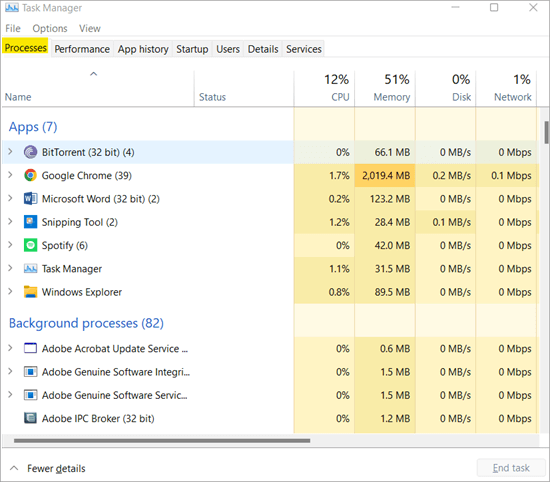The height and width of the screenshot is (482, 550).
Task: Switch to the Details tab
Action: [263, 49]
